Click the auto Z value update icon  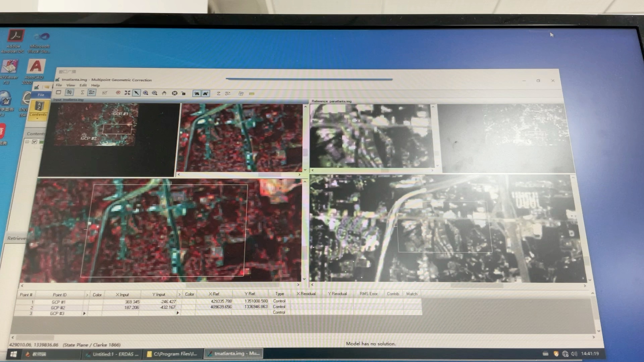[x=228, y=94]
